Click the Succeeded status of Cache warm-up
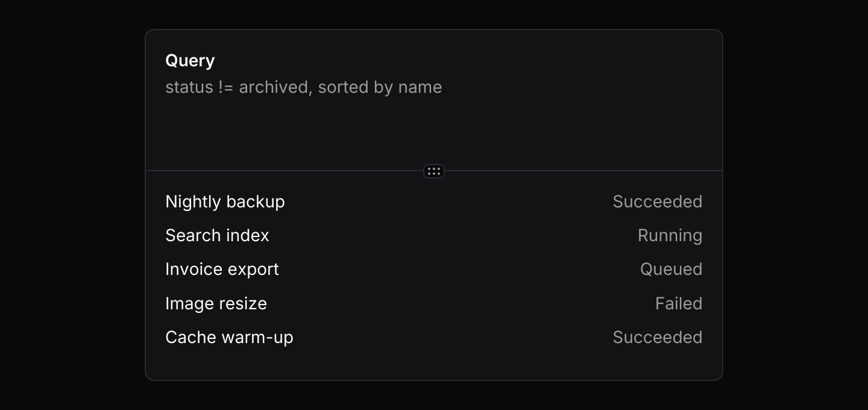This screenshot has height=410, width=868. pyautogui.click(x=658, y=337)
